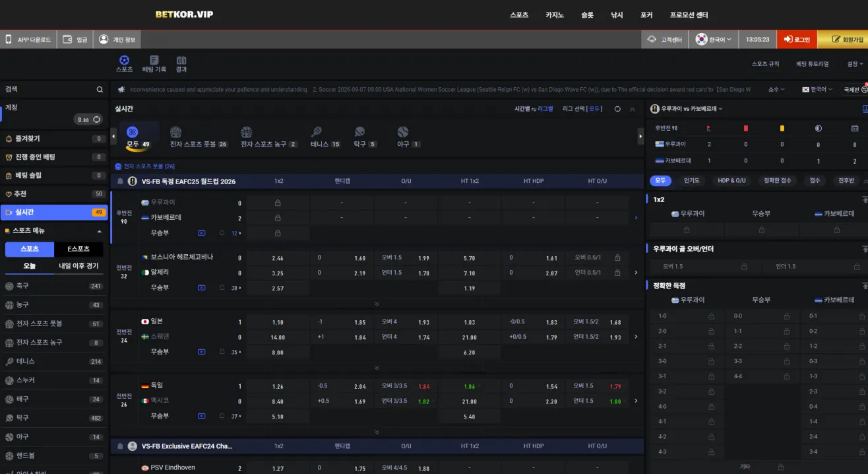
Task: Toggle alert bell for 우루과이 vs 카보베르데 match
Action: click(222, 233)
